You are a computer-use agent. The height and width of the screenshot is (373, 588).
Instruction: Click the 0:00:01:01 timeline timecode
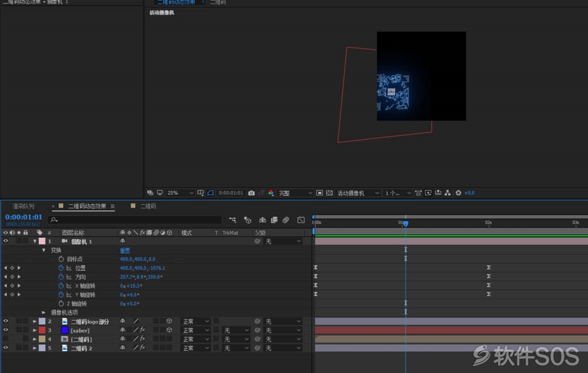pos(24,217)
